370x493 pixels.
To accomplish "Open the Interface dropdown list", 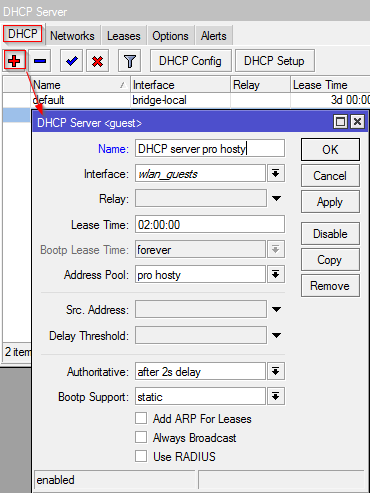I will pyautogui.click(x=275, y=173).
